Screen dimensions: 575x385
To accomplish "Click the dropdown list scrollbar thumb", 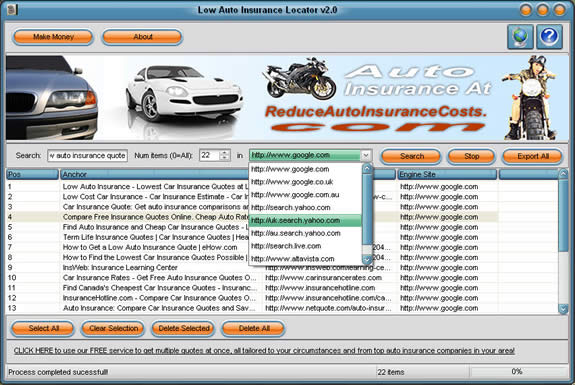I will (367, 209).
